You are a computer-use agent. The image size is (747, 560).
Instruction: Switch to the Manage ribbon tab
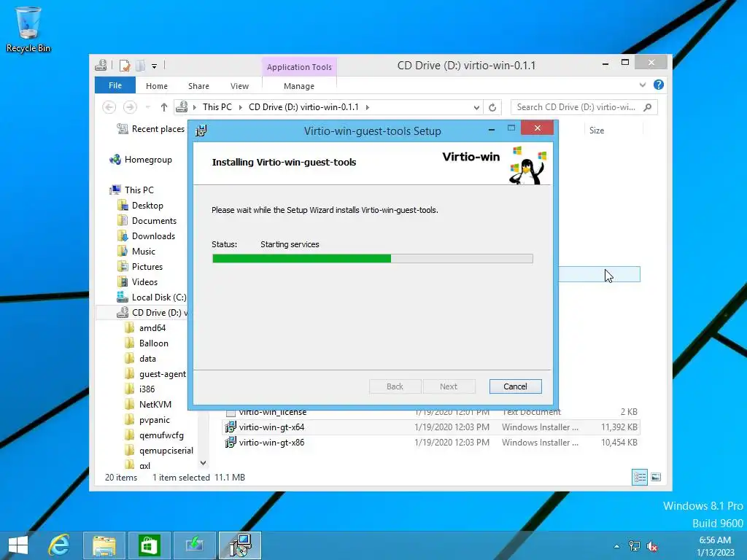click(299, 86)
